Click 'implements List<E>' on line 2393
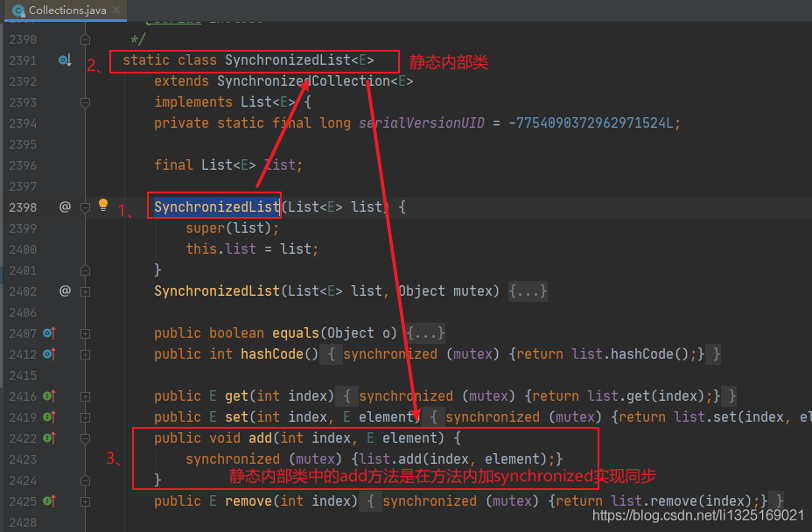Viewport: 812px width, 532px height. (225, 102)
